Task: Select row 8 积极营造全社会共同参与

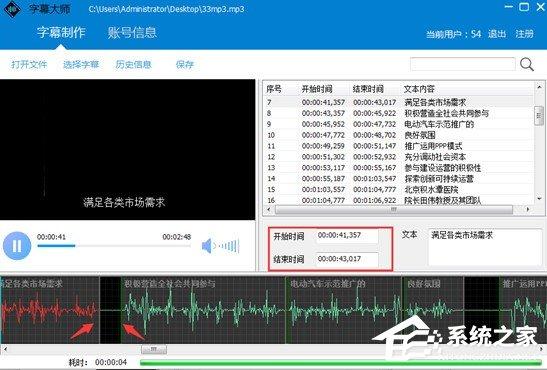Action: click(x=398, y=113)
